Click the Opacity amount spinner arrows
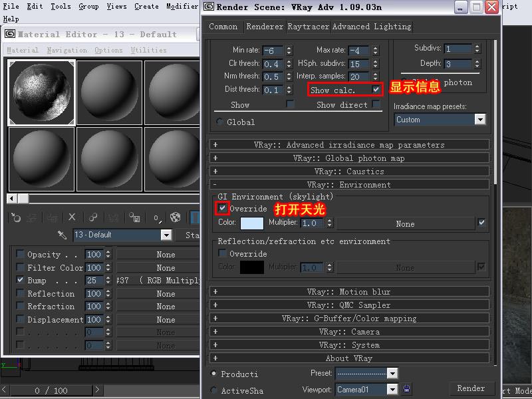 (108, 254)
